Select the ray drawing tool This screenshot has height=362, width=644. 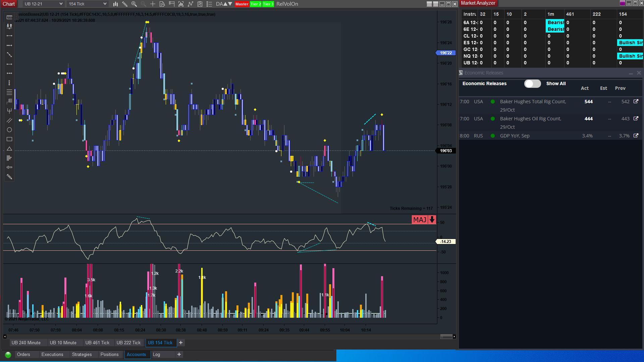point(9,45)
